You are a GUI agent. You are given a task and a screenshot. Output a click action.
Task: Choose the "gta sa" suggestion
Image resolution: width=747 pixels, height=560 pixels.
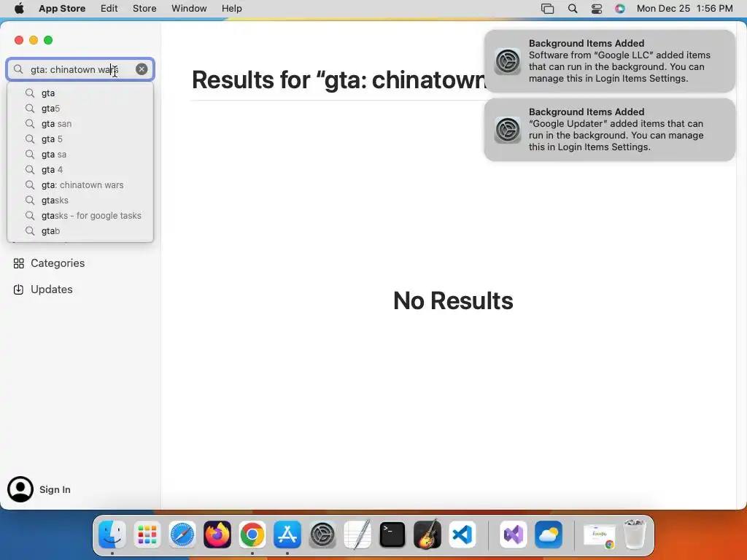[80, 154]
